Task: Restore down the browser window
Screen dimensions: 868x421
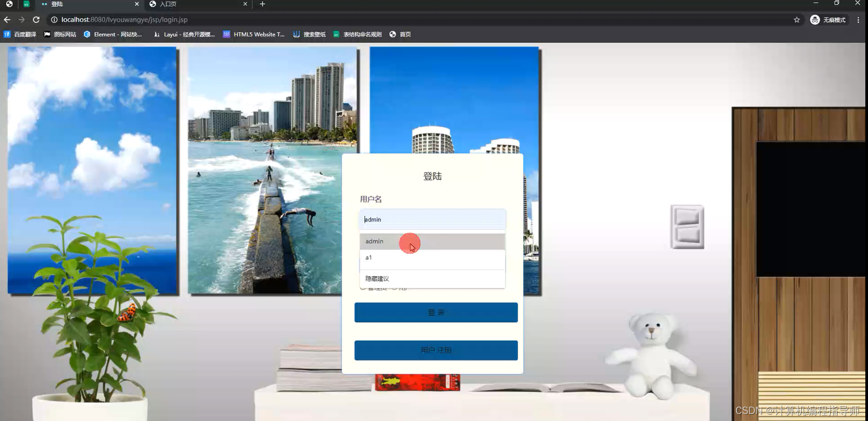Action: click(x=836, y=3)
